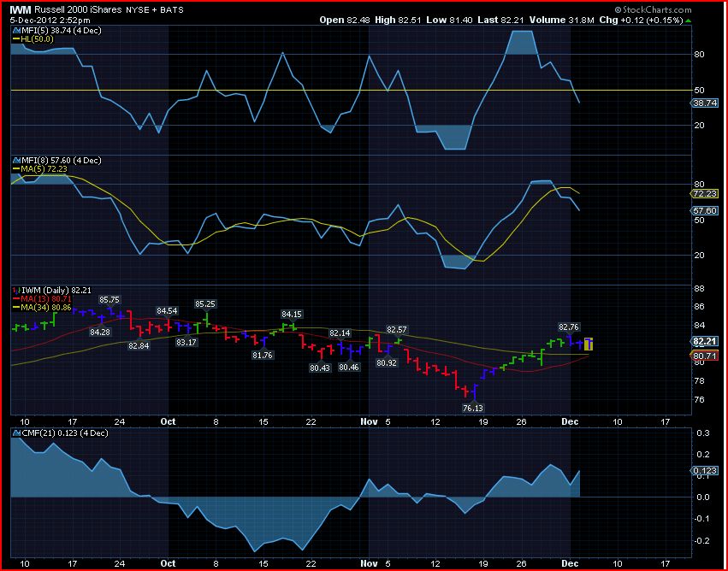The height and width of the screenshot is (571, 728).
Task: Click the MFI(5) legend line icon
Action: pos(15,30)
